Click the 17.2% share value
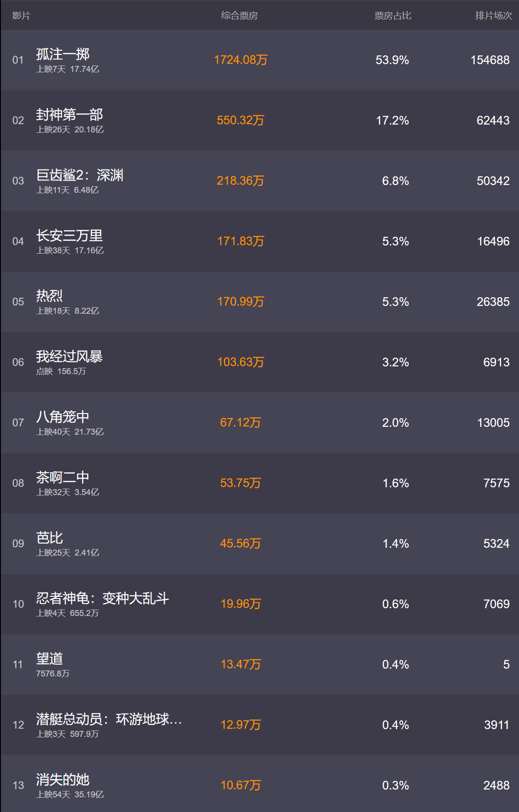519x812 pixels. 392,120
